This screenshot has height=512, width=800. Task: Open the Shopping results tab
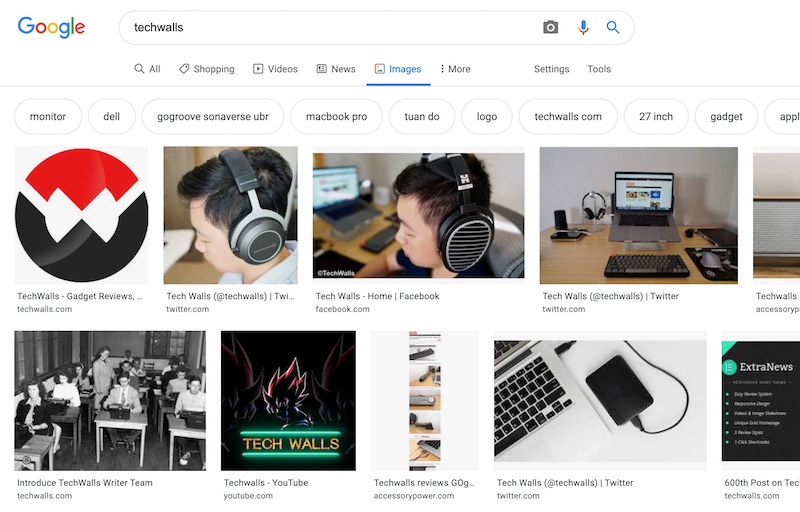[206, 69]
